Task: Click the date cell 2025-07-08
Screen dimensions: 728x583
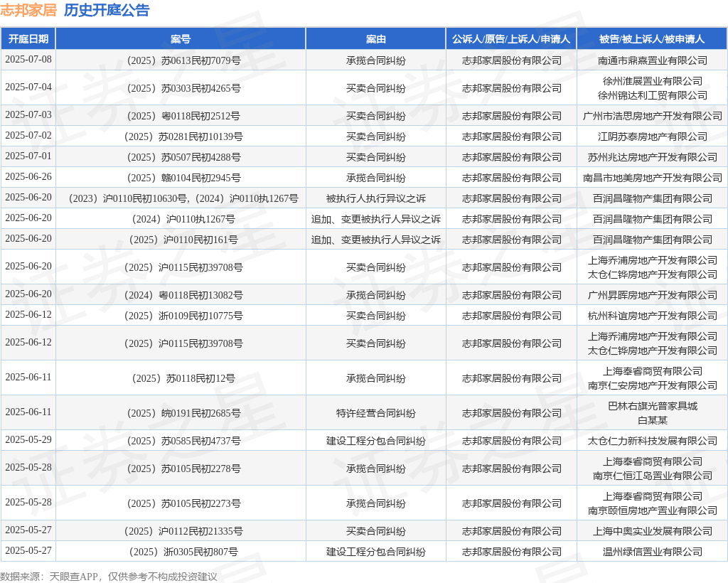Action: (28, 60)
